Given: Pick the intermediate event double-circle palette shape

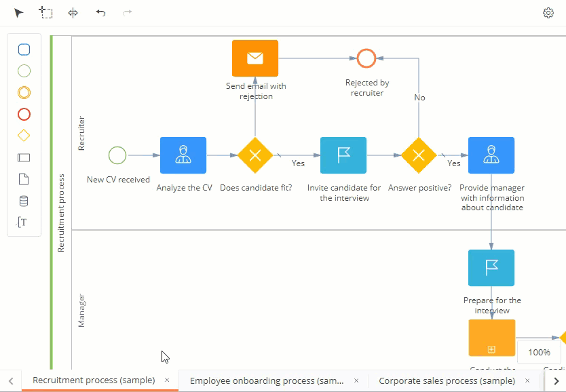Looking at the screenshot, I should tap(24, 93).
